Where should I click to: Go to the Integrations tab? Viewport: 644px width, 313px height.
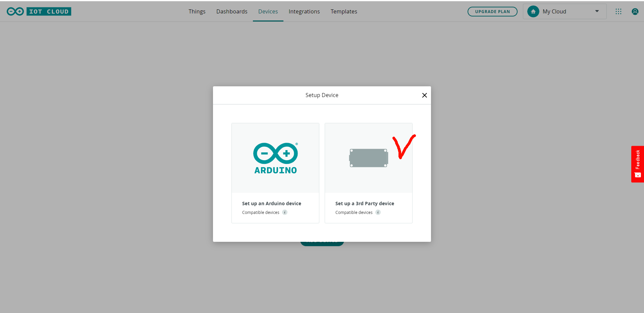pyautogui.click(x=304, y=11)
